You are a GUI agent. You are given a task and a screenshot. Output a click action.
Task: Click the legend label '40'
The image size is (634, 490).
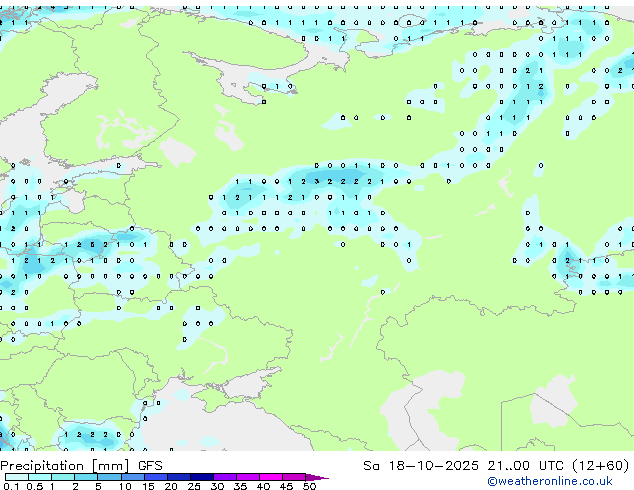(263, 486)
